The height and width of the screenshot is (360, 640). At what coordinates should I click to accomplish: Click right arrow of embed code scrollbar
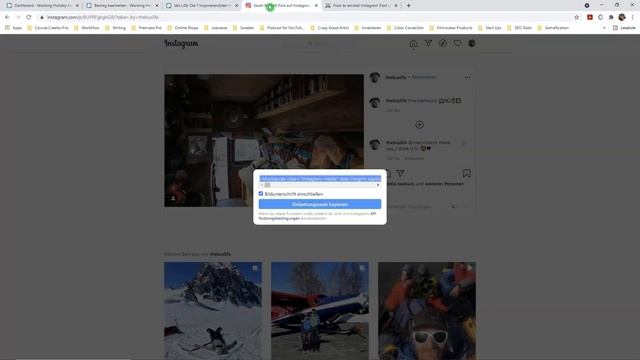pos(378,185)
